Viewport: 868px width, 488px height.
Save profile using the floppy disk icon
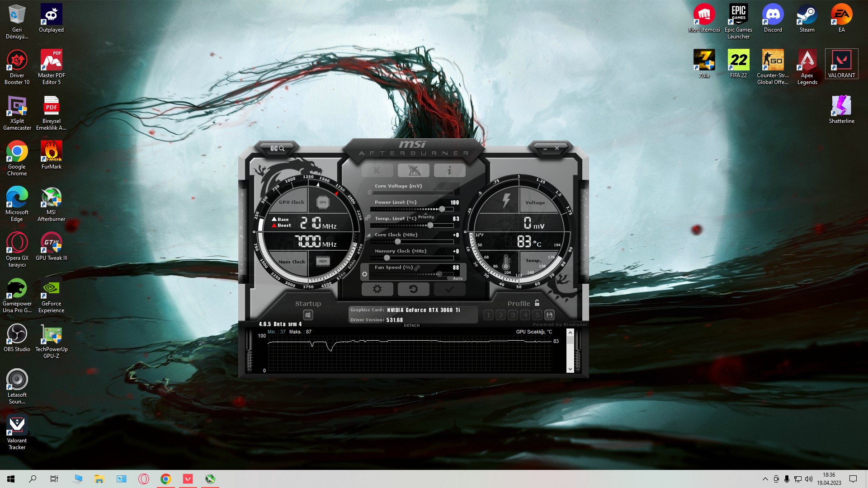pos(549,315)
